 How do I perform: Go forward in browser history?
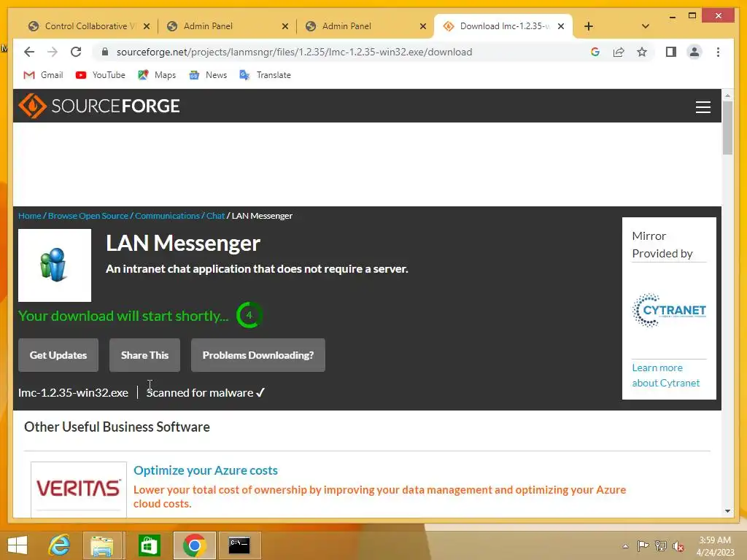pos(53,52)
